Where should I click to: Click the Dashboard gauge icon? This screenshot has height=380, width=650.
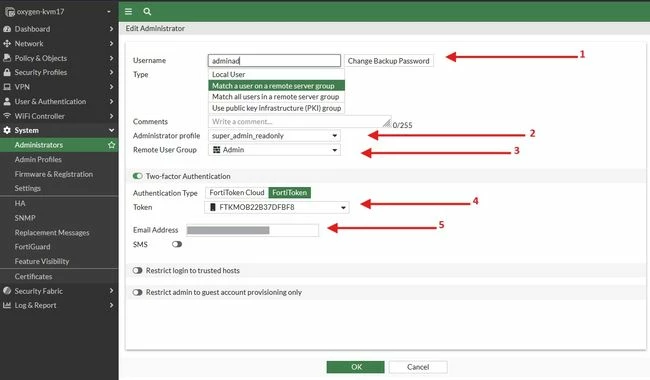7,29
